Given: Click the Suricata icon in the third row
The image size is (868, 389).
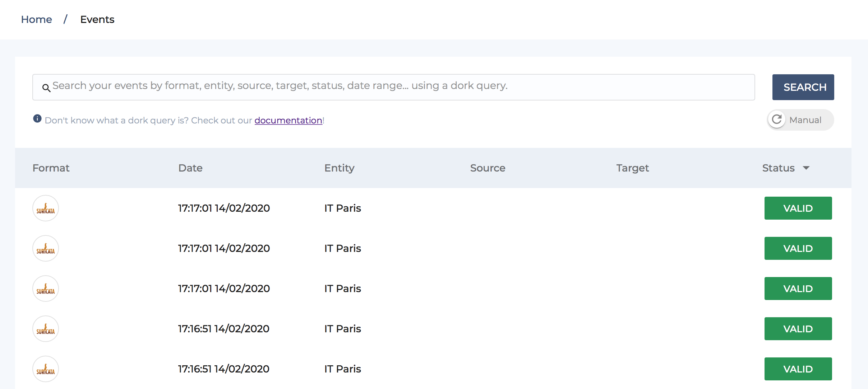Looking at the screenshot, I should click(x=46, y=289).
